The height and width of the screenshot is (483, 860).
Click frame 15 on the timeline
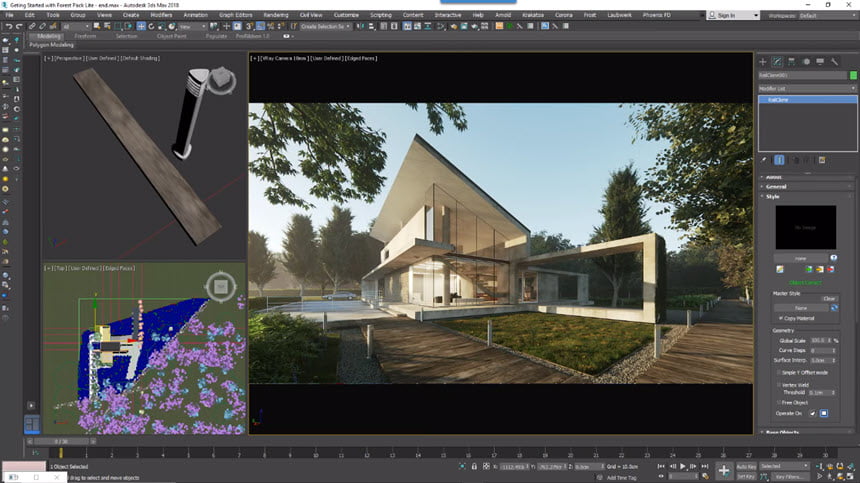click(x=443, y=453)
